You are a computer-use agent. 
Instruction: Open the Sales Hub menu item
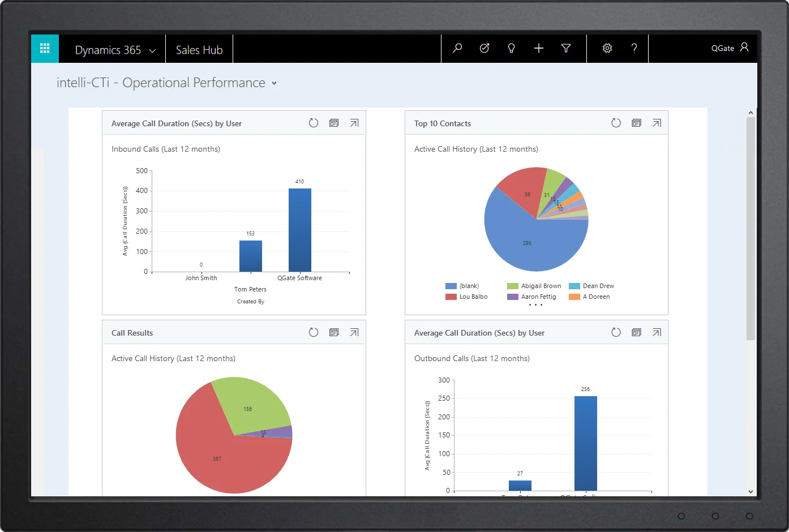tap(199, 50)
